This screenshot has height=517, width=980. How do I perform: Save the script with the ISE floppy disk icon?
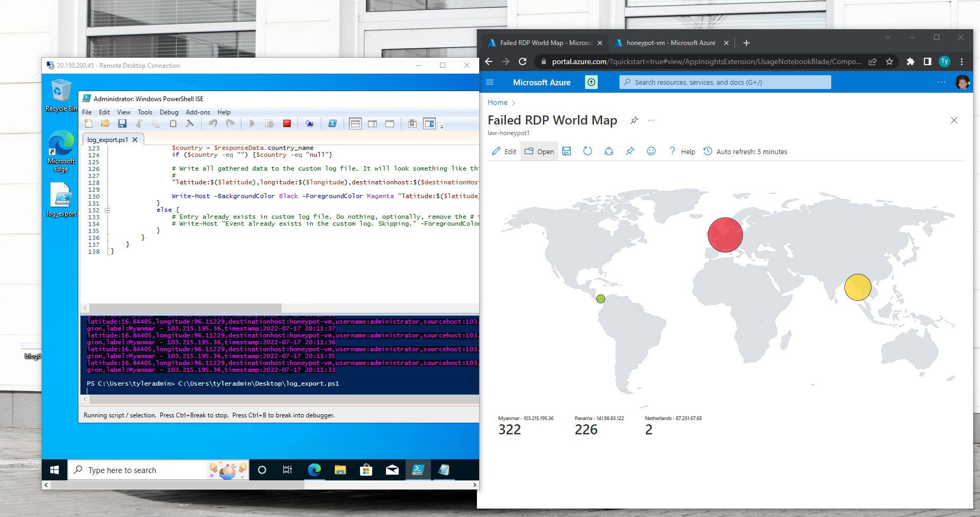tap(122, 123)
